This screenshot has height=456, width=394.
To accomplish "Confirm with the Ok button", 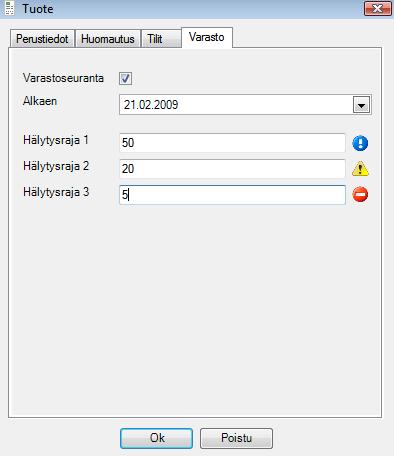I will tap(157, 438).
